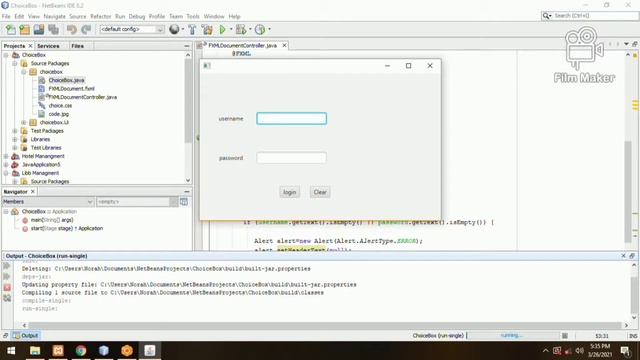The image size is (640, 360).
Task: Click the Clear button in dialog
Action: pyautogui.click(x=320, y=192)
